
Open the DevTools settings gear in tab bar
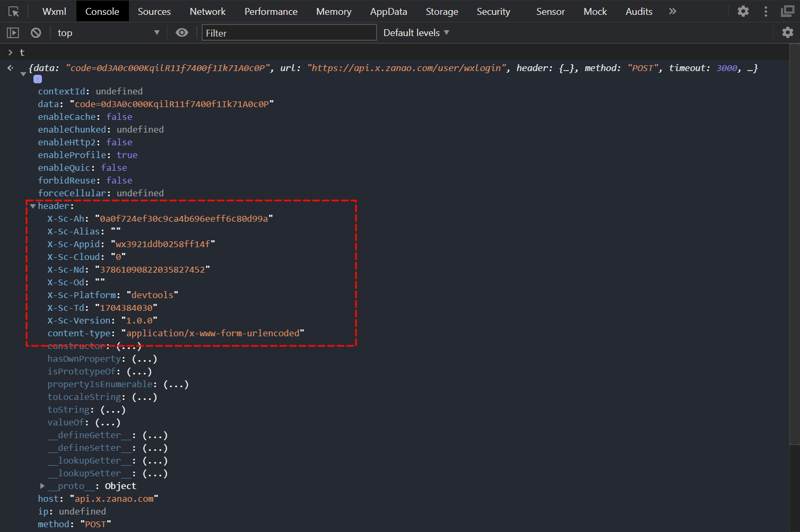tap(743, 11)
